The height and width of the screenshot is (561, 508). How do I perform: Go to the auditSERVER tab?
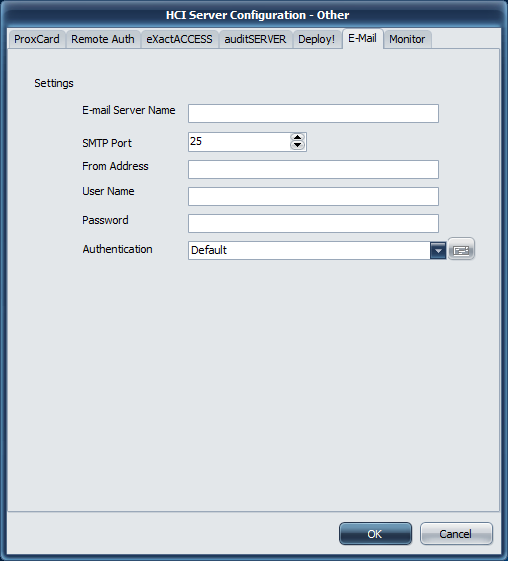(255, 39)
